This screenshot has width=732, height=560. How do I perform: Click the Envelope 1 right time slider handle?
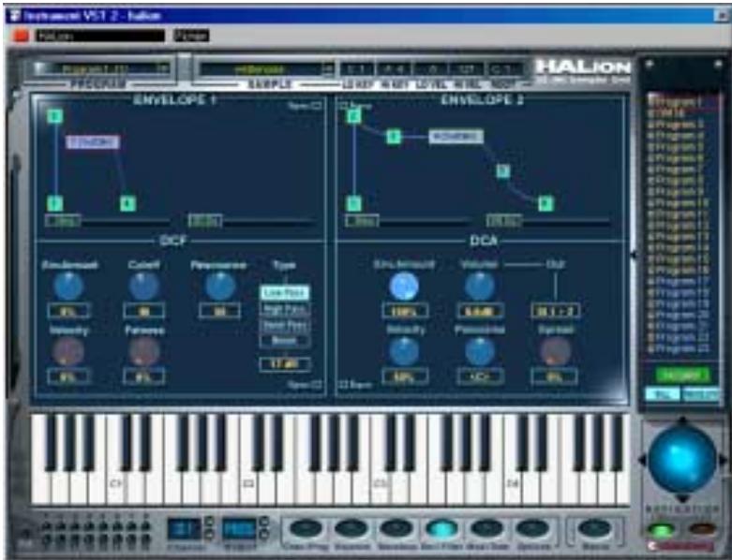(205, 221)
